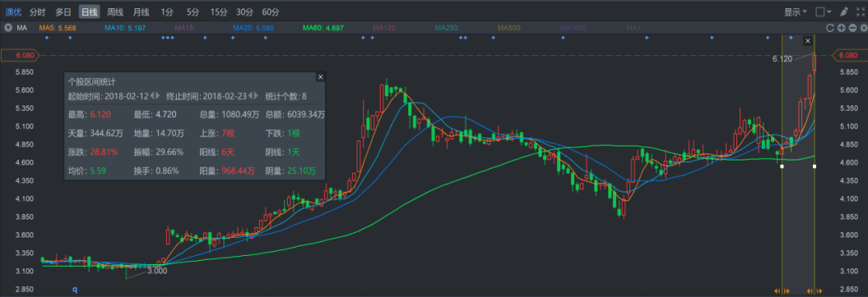The image size is (868, 297).
Task: Open the 显示 dropdown menu
Action: [796, 12]
